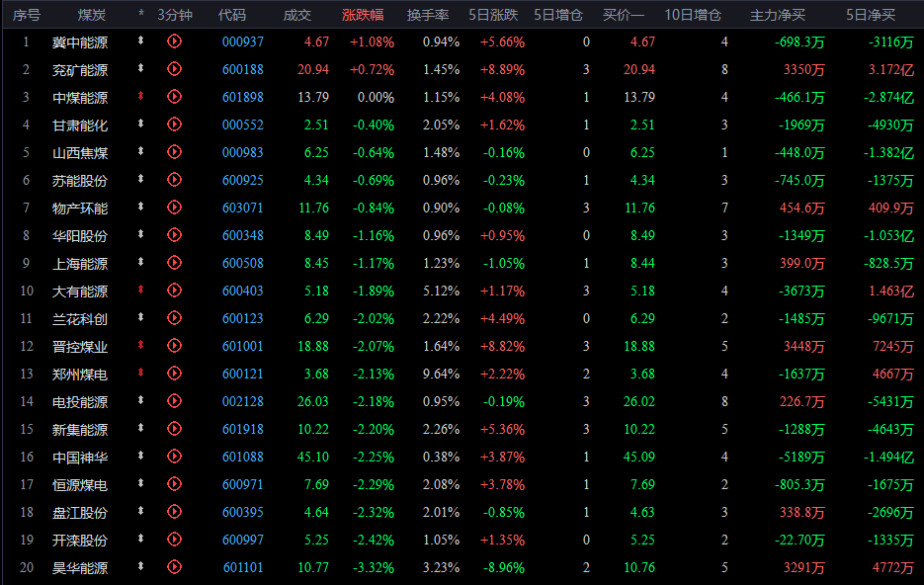
Task: Open stock code 601088 link
Action: pyautogui.click(x=243, y=458)
